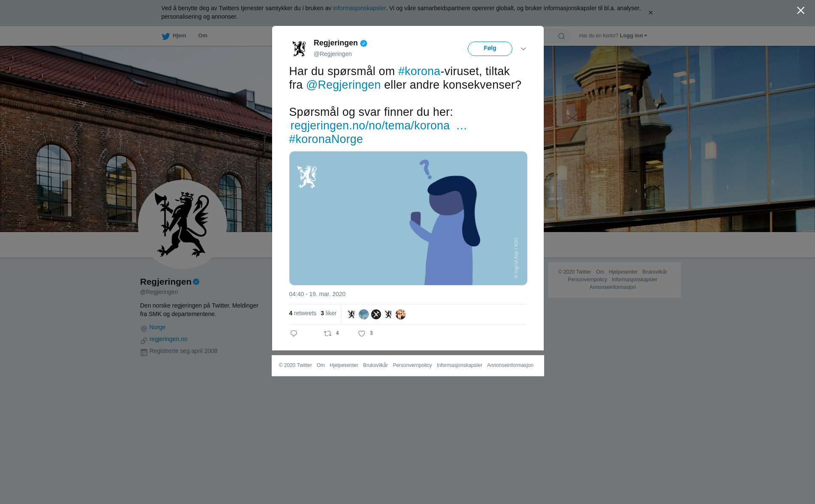This screenshot has width=815, height=504.
Task: Like the tweet with the heart icon
Action: (362, 334)
